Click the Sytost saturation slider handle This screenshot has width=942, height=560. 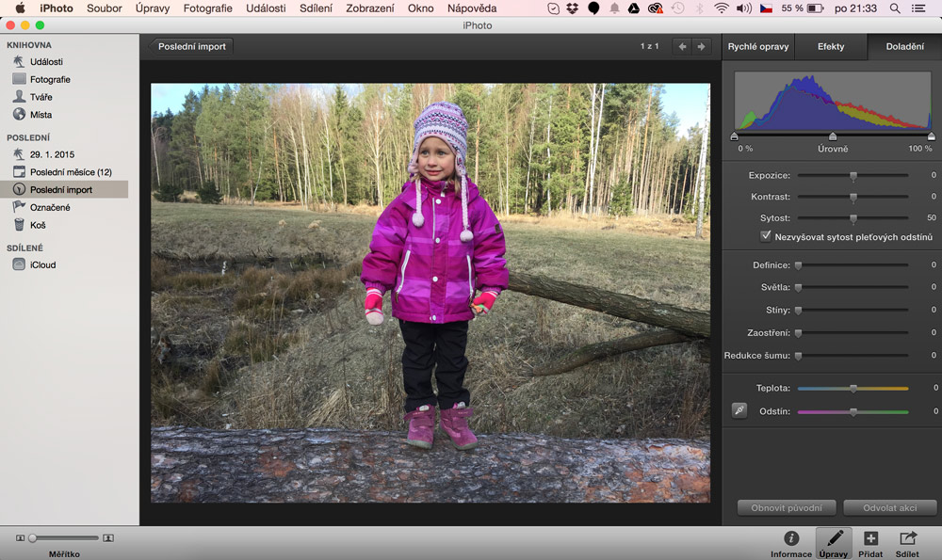[853, 217]
